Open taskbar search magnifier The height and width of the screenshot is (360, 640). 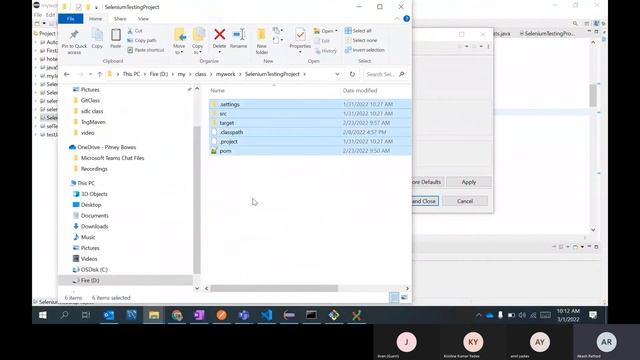point(64,315)
